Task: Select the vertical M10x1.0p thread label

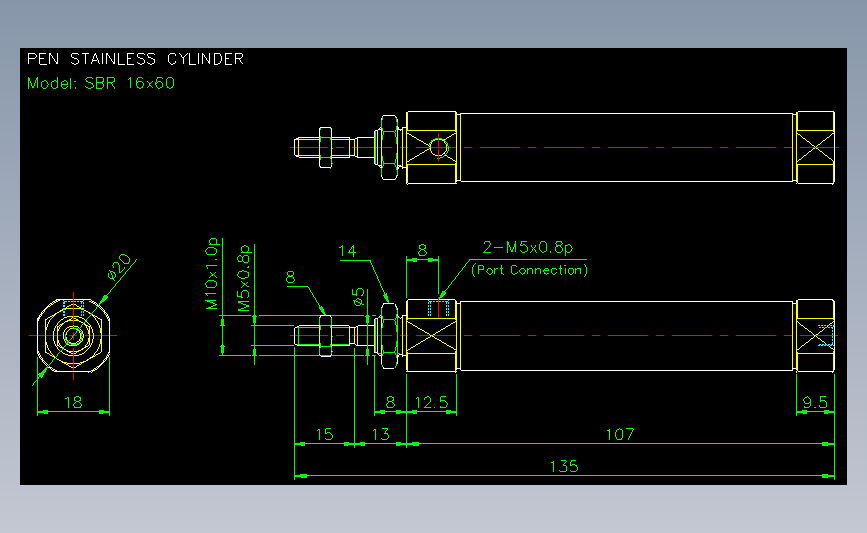Action: point(212,274)
